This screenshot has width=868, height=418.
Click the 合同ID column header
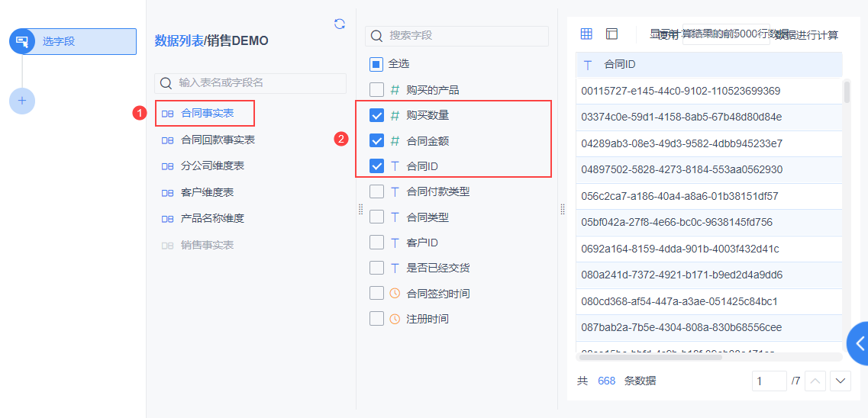709,65
